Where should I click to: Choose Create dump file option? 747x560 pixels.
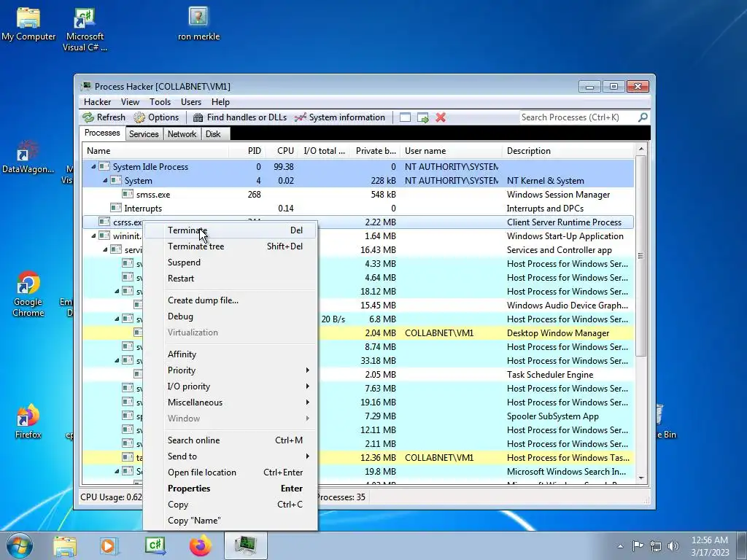tap(231, 300)
